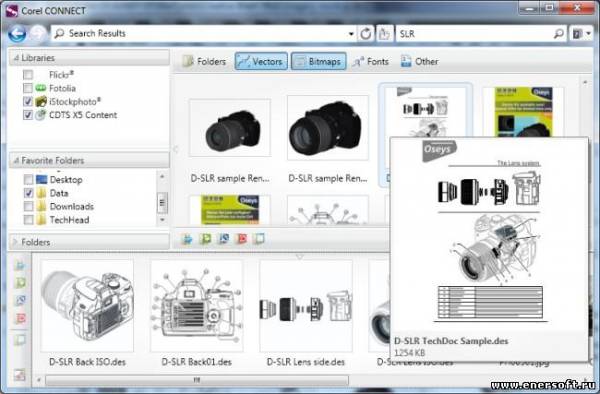Click the tray horizontal scrollbar thumb
600x394 pixels.
(197, 380)
